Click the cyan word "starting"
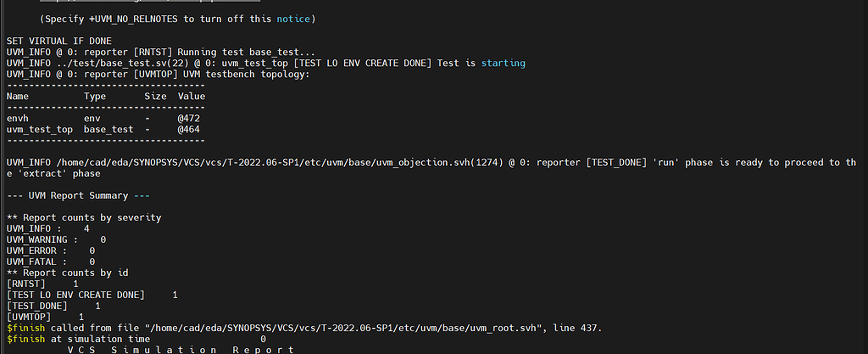The image size is (868, 354). [x=504, y=63]
